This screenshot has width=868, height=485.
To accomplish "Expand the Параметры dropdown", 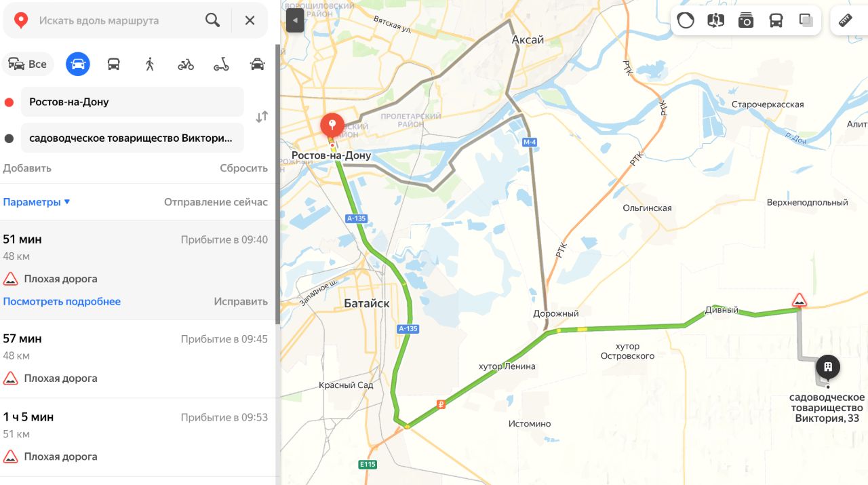I will 37,202.
